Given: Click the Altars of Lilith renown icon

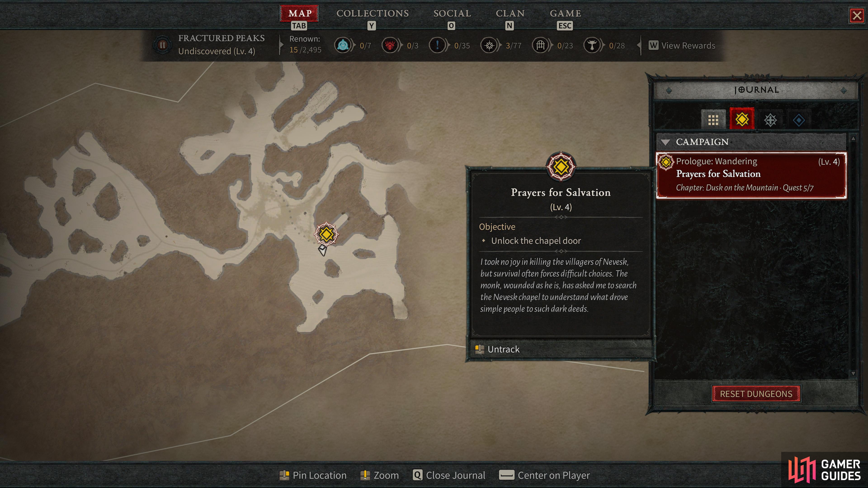Looking at the screenshot, I should pos(592,45).
